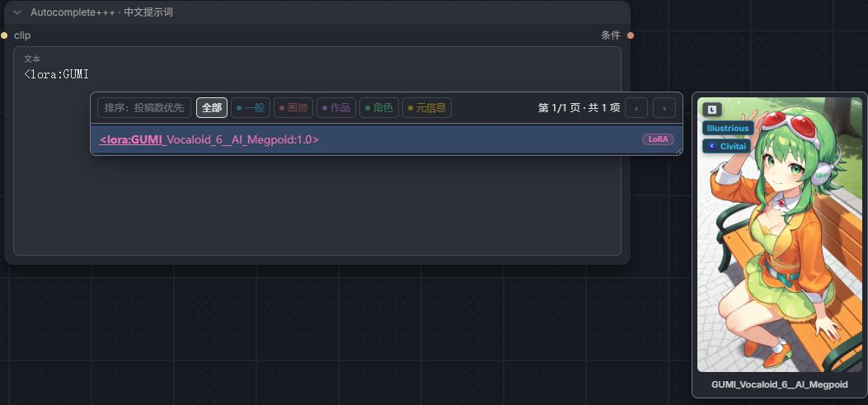
Task: Click the LoRA badge on suggestion row
Action: point(658,139)
